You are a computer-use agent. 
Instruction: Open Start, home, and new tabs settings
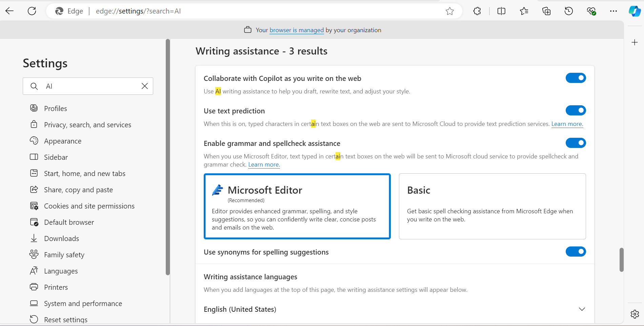[x=85, y=173]
